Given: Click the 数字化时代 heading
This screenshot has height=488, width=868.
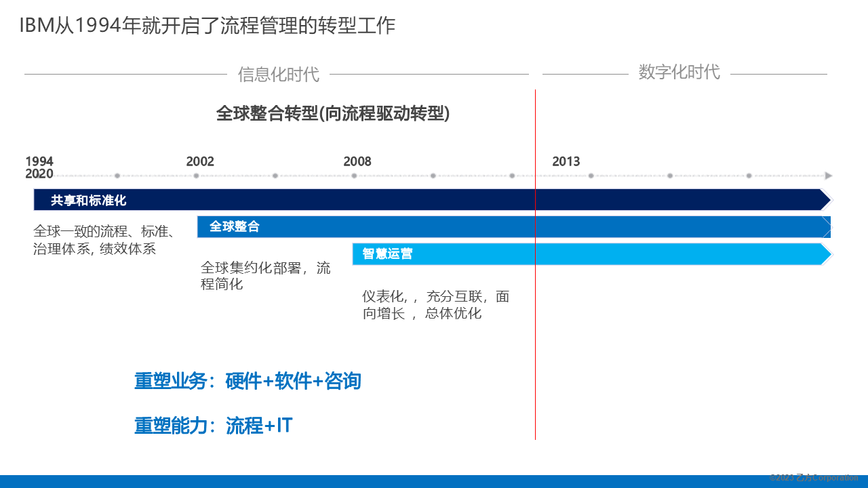Looking at the screenshot, I should click(679, 71).
